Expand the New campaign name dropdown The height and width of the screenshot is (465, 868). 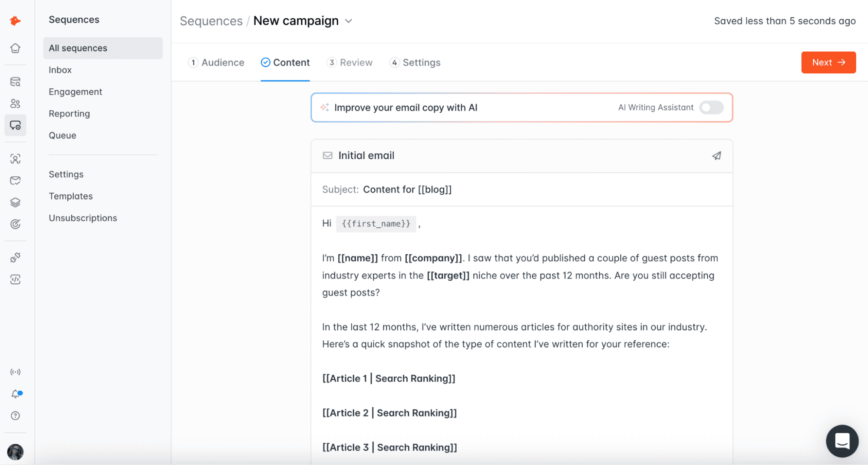348,21
